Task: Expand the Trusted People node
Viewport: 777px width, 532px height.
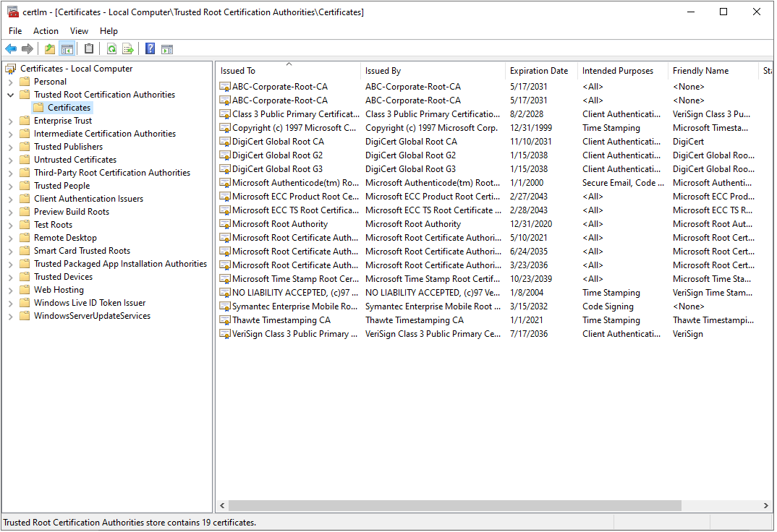Action: (x=10, y=186)
